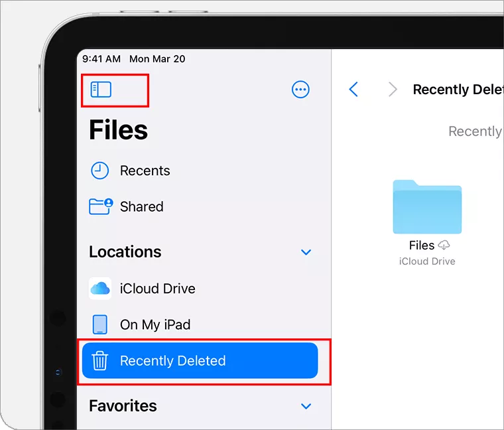Image resolution: width=504 pixels, height=430 pixels.
Task: Click the large Files sidebar title
Action: click(118, 130)
